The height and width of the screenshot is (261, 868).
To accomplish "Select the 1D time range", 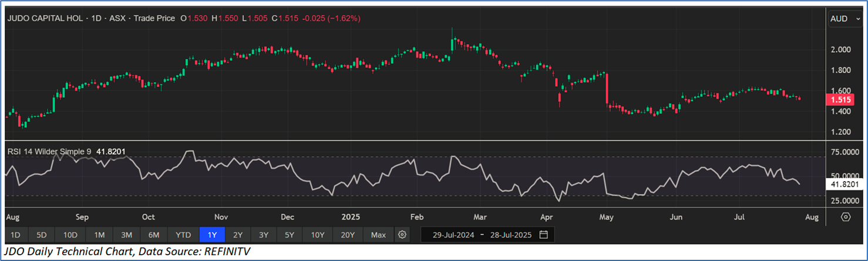I will coord(16,235).
